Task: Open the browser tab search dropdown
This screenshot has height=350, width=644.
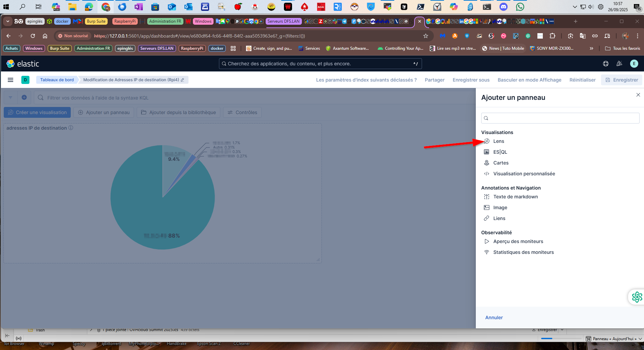Action: point(7,21)
